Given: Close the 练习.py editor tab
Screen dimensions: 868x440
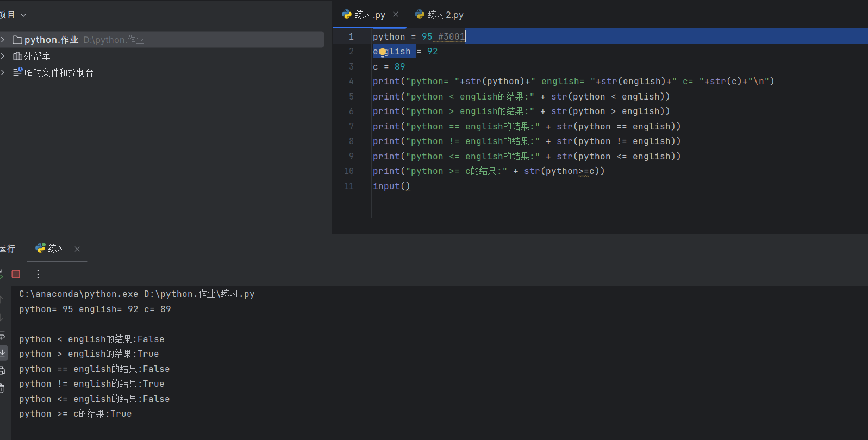Looking at the screenshot, I should [x=396, y=14].
